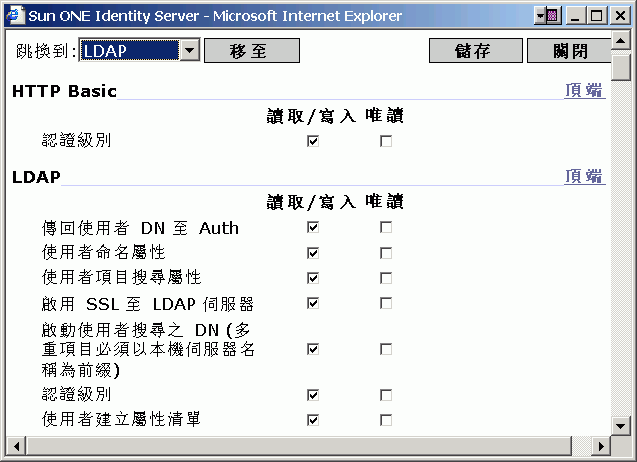This screenshot has width=637, height=462.
Task: Click the horizontal scrollbar left arrow
Action: [x=16, y=446]
